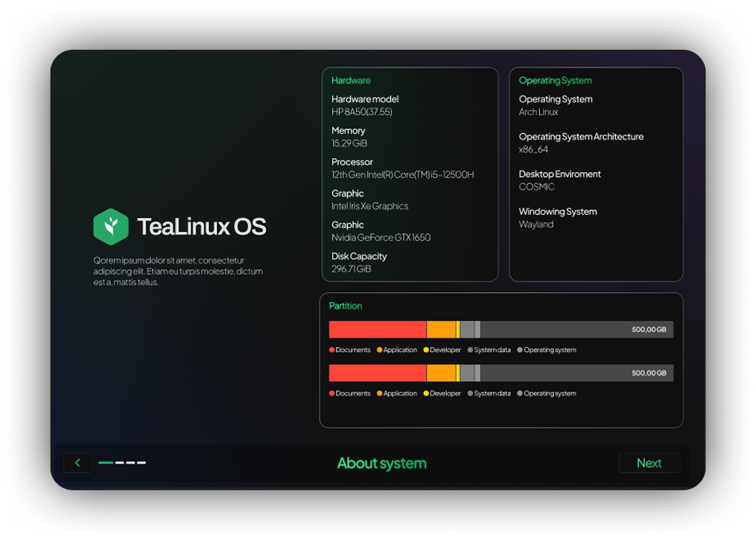Click the Windowing System label
Image resolution: width=756 pixels, height=540 pixels.
tap(558, 212)
